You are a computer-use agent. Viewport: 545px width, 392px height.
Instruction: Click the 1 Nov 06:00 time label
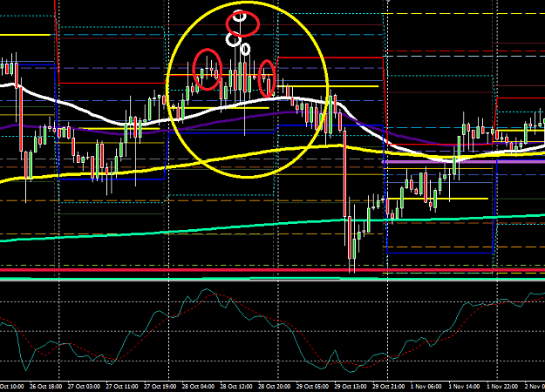coord(426,387)
